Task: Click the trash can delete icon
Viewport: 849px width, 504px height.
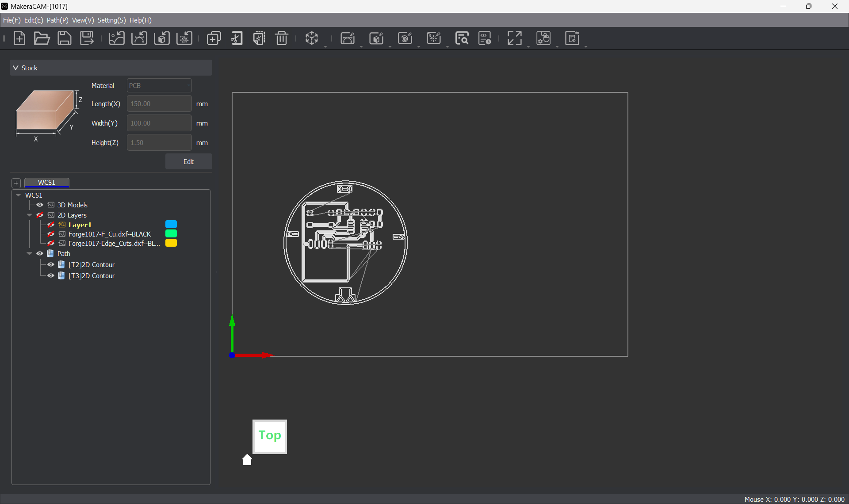Action: click(x=282, y=38)
